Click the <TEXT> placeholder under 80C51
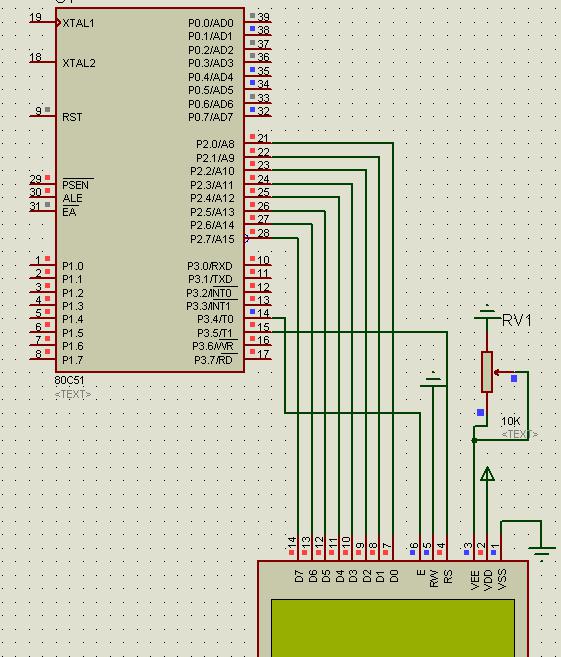This screenshot has height=657, width=561. pos(72,394)
